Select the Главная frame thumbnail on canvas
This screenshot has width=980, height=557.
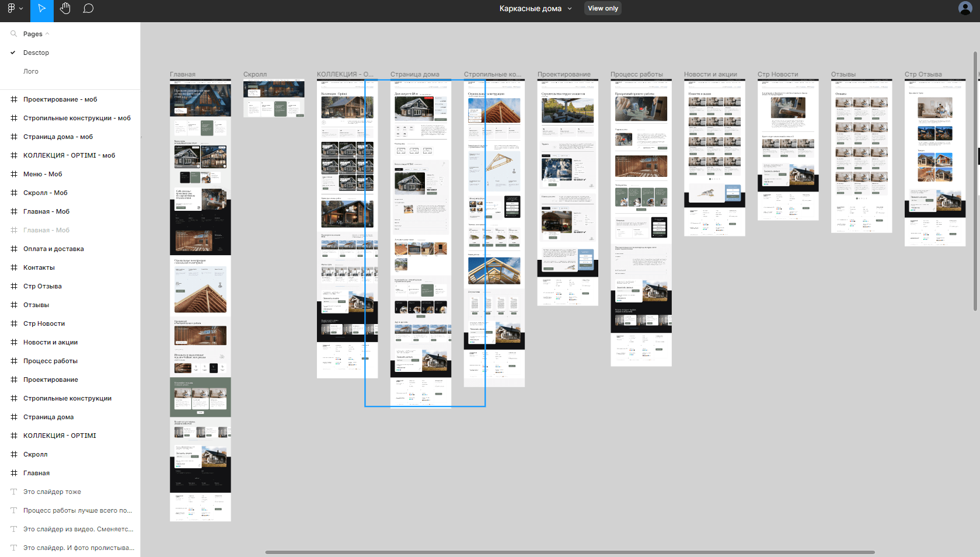[x=200, y=299]
